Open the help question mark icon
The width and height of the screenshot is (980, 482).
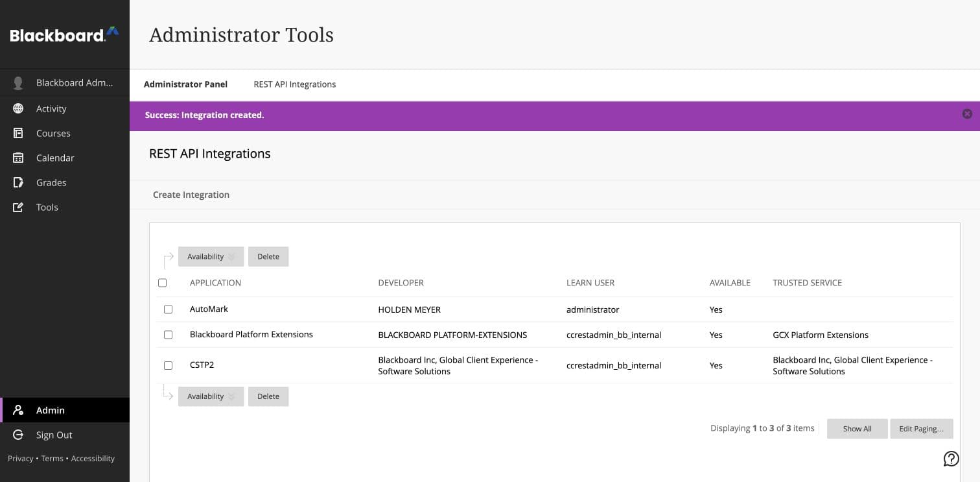click(951, 459)
